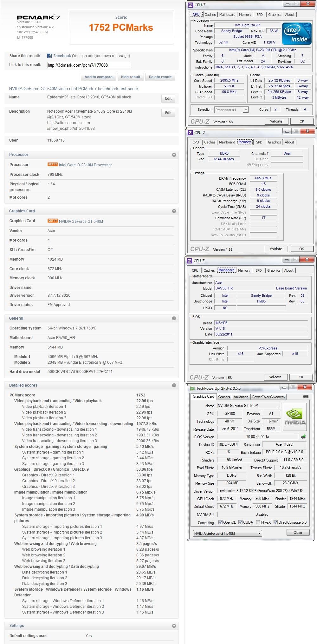Open the Caches tab in top CPU-Z window
317x644 pixels.
point(210,15)
